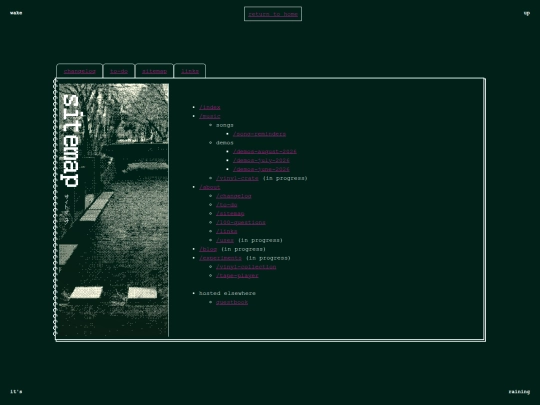Click the "songs" list label
This screenshot has width=540, height=405.
[x=225, y=125]
